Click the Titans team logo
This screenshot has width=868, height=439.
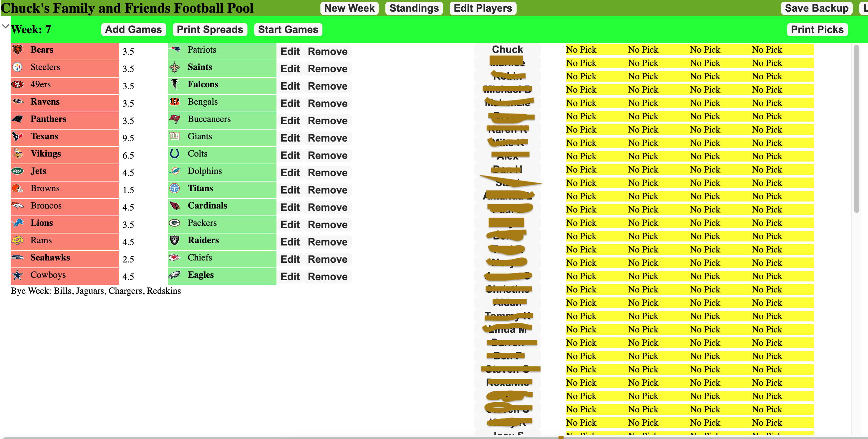pos(175,188)
